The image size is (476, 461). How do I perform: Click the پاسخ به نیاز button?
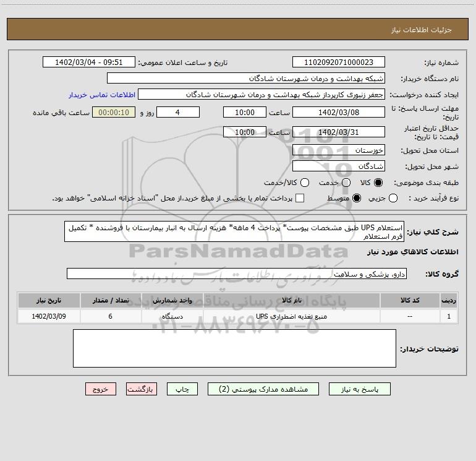(x=359, y=389)
